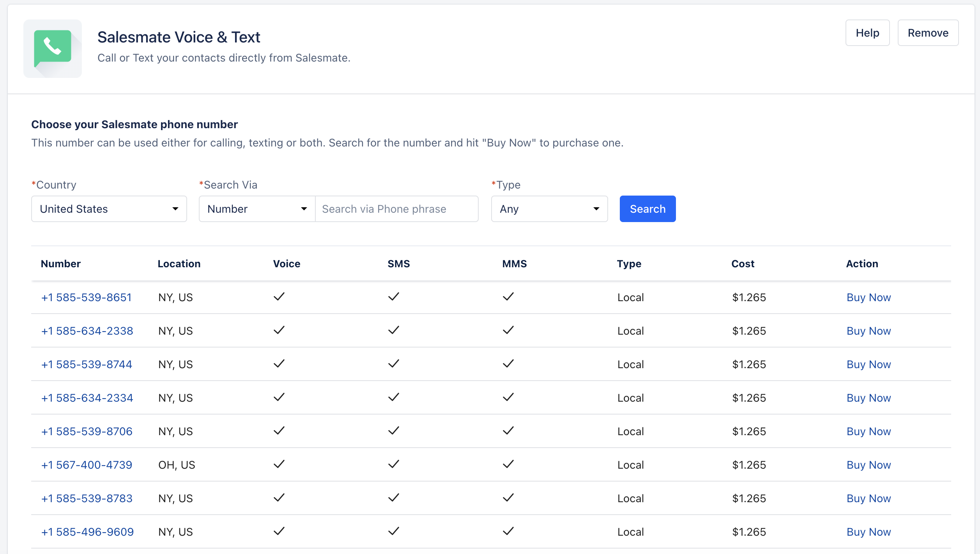Viewport: 980px width, 554px height.
Task: Click the Voice checkmark for +1 585-539-8651
Action: click(279, 296)
